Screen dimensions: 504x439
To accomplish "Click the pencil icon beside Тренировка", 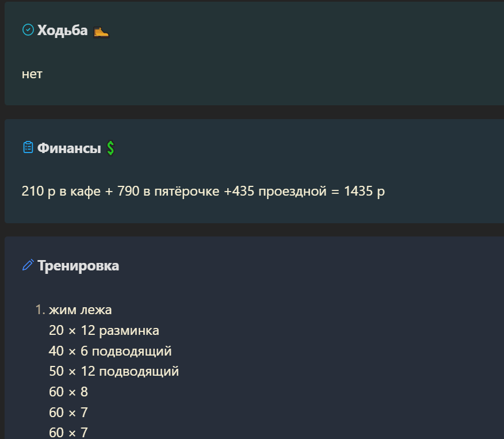I will [x=28, y=265].
